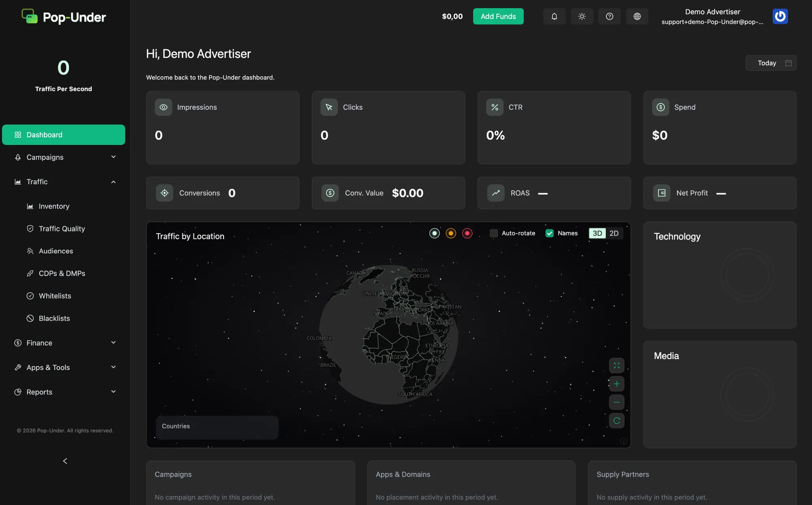812x505 pixels.
Task: Click the Impressions eye icon
Action: (x=163, y=107)
